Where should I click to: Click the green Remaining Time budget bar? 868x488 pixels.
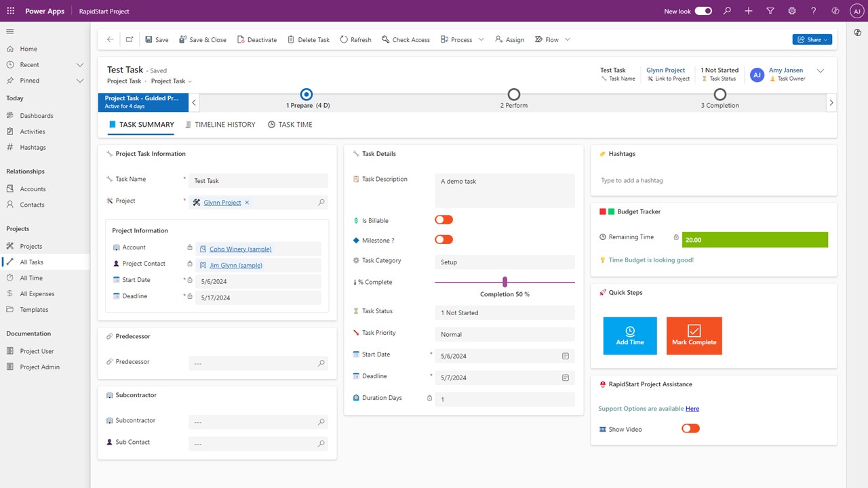755,239
